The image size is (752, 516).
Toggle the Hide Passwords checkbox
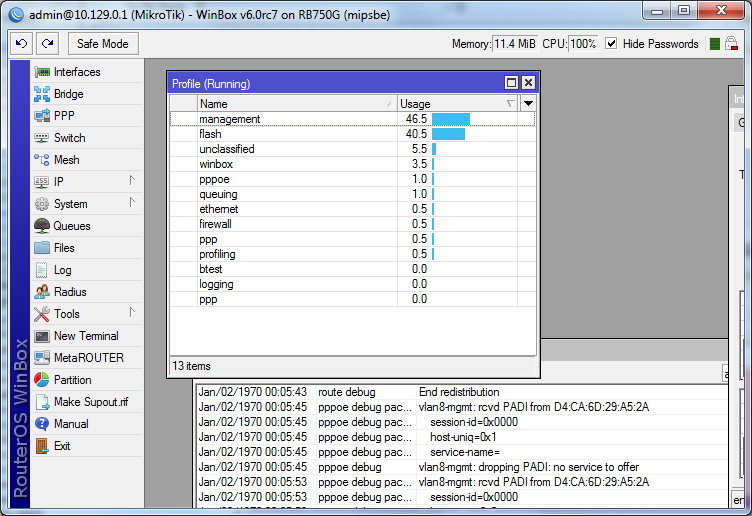coord(611,44)
